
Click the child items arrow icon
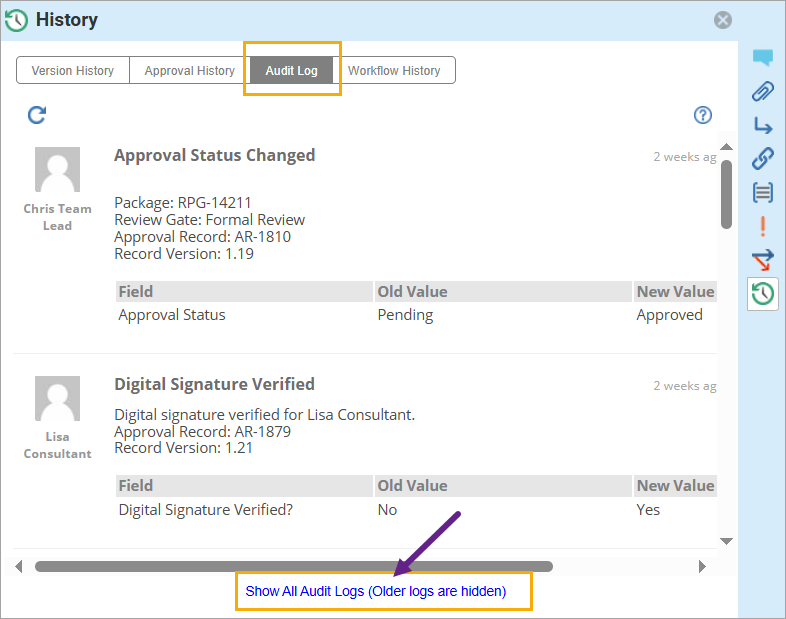pos(763,125)
